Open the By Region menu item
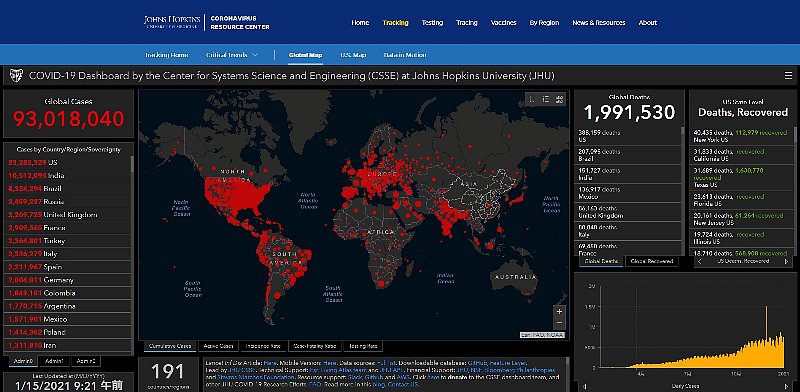The image size is (800, 392). coord(544,22)
